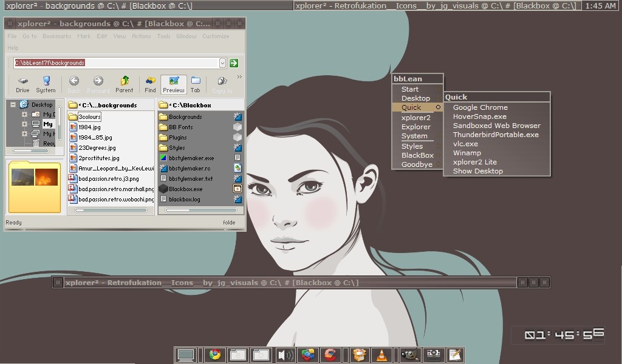Launch Winamp from Quick menu
The width and height of the screenshot is (622, 364).
pyautogui.click(x=497, y=153)
